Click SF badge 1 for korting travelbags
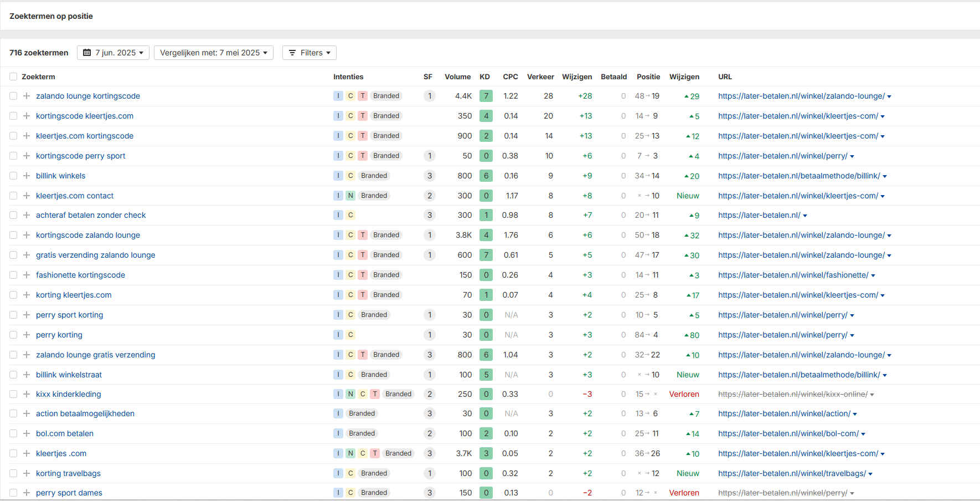 click(430, 473)
